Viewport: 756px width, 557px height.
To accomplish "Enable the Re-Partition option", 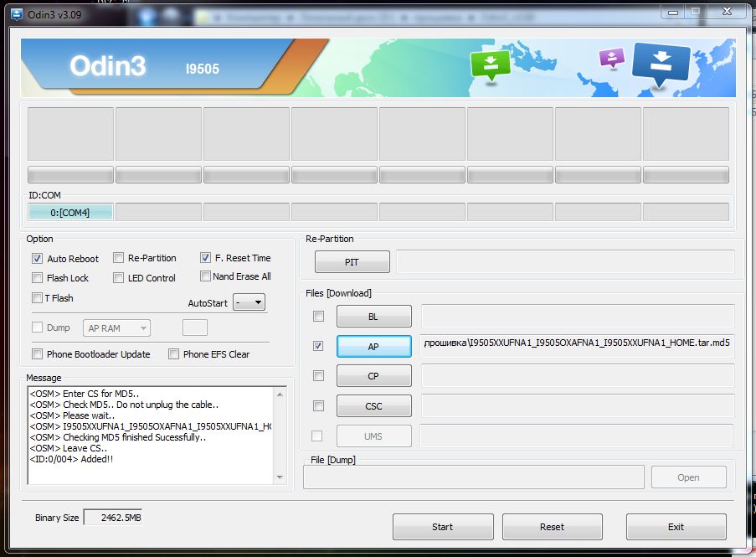I will (x=119, y=258).
